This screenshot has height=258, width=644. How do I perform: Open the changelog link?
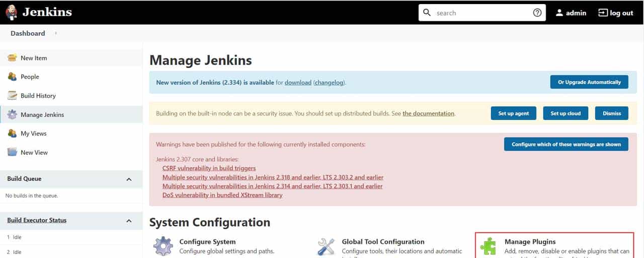point(330,82)
